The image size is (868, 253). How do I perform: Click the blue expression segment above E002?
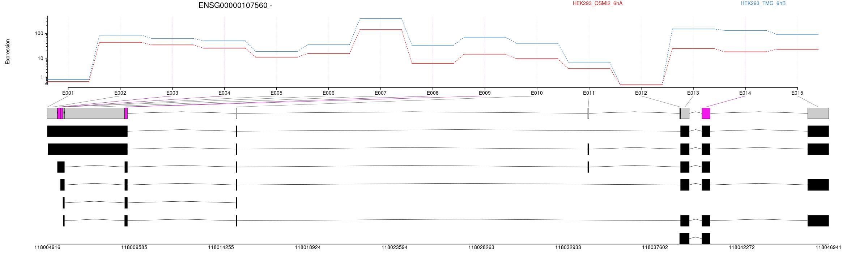point(120,35)
